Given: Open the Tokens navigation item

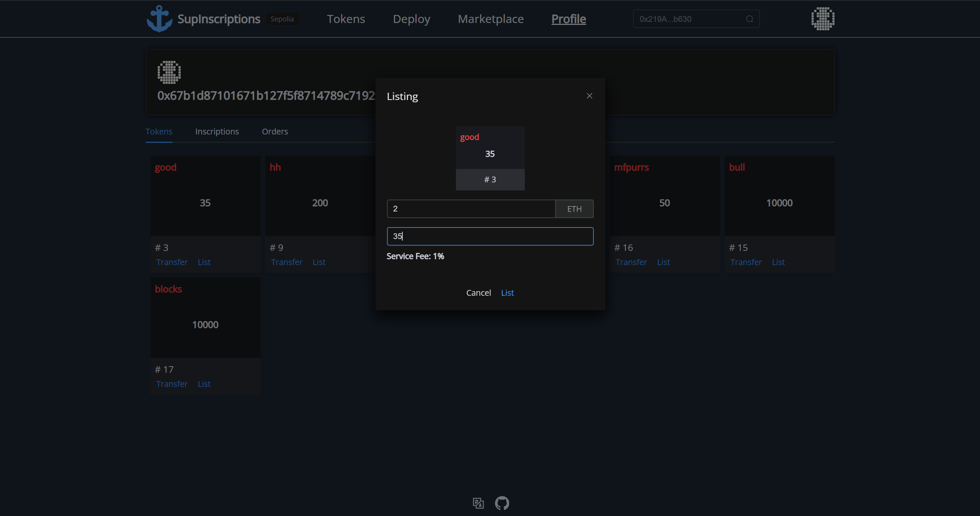Looking at the screenshot, I should pyautogui.click(x=346, y=19).
